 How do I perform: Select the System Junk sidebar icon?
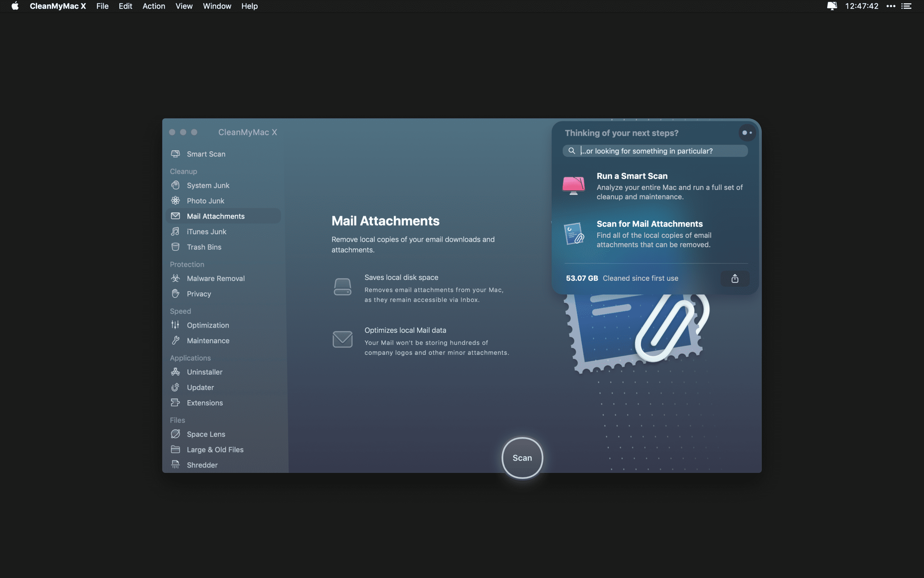coord(175,185)
